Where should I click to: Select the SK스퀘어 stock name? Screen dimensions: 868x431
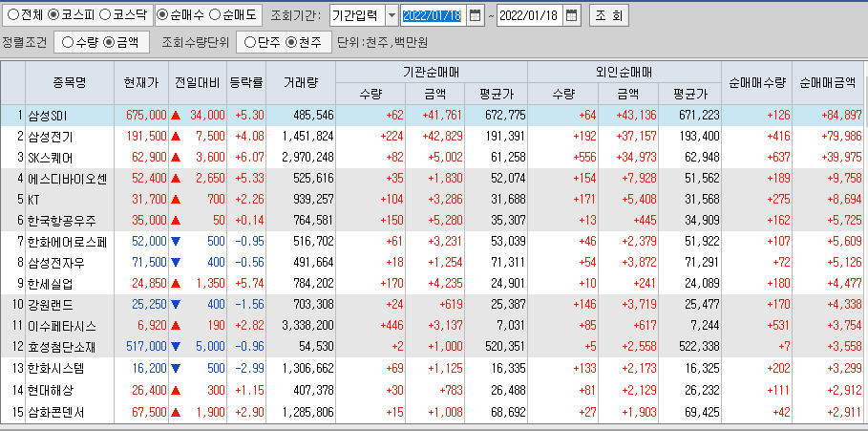50,158
